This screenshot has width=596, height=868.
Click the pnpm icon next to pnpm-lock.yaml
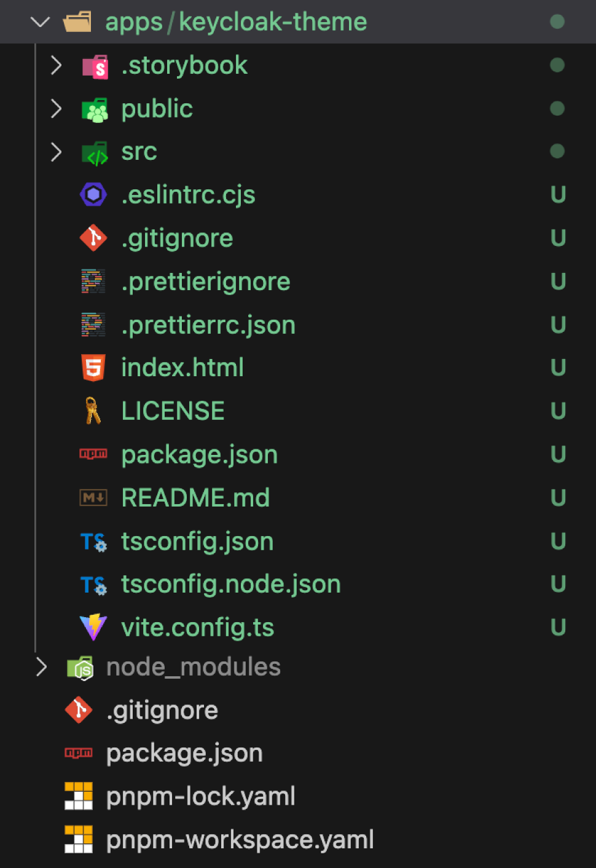click(79, 796)
